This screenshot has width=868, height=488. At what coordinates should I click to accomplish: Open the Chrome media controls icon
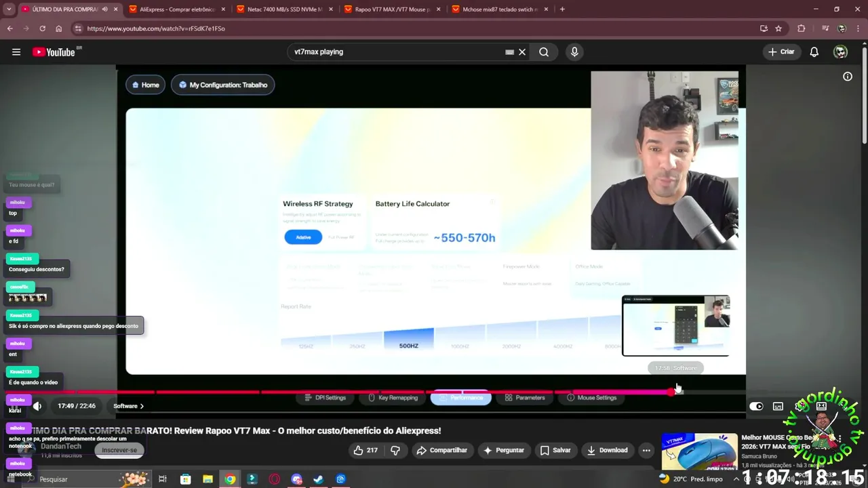click(x=825, y=28)
